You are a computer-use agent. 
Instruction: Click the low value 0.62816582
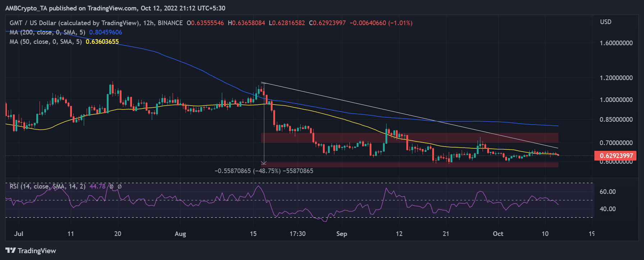[289, 23]
